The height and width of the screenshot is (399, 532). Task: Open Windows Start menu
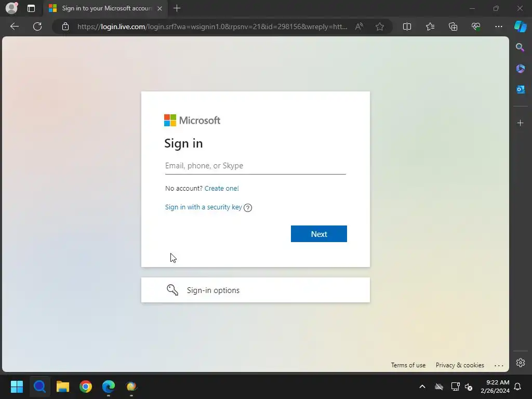[x=17, y=387]
